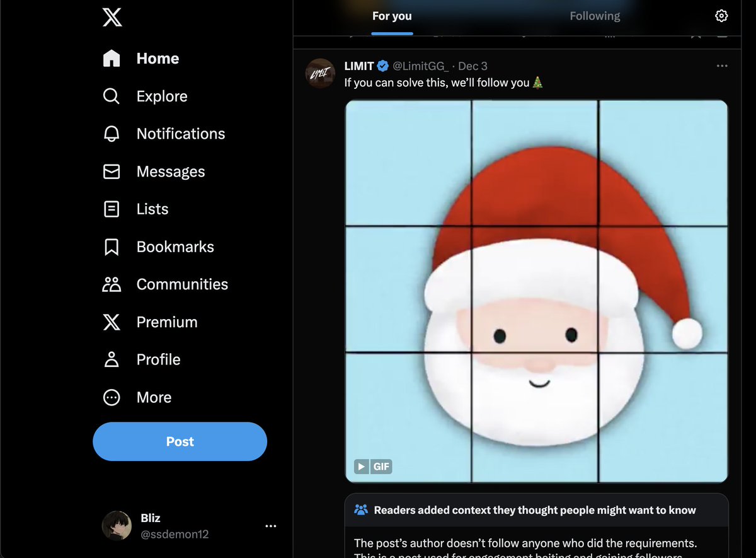
Task: Go to Notifications label in the sidebar
Action: [x=181, y=134]
